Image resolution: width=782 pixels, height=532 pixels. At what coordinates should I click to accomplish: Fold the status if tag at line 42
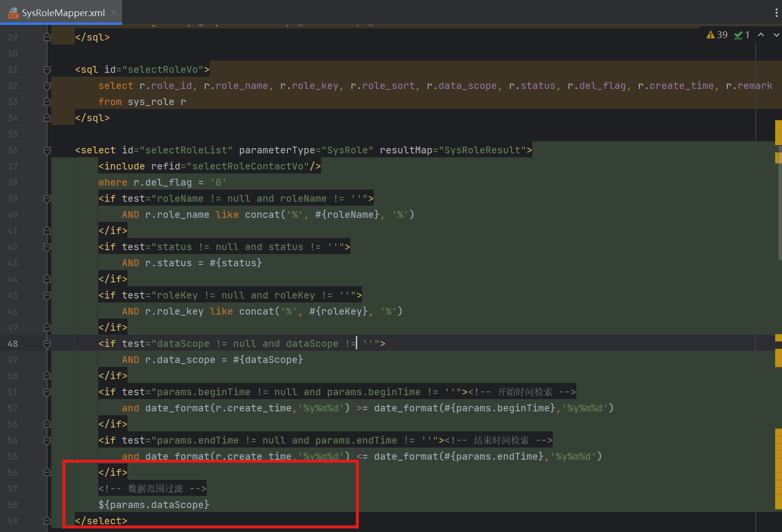[47, 247]
